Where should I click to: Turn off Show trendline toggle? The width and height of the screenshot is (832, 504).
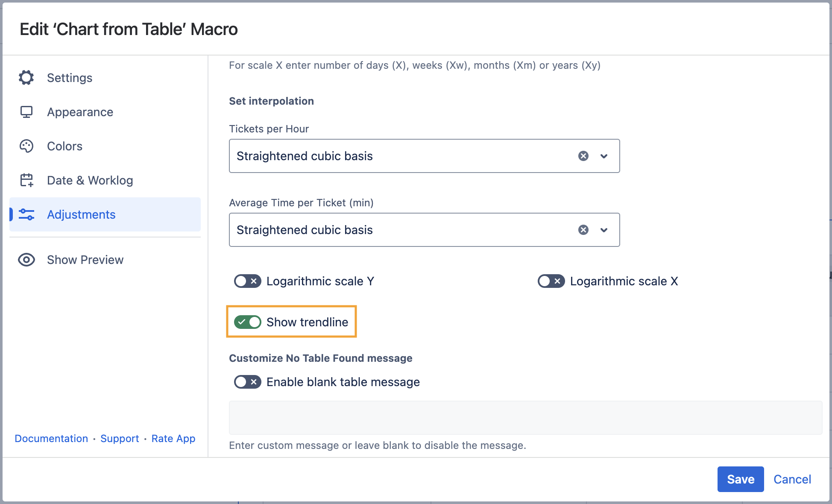(247, 322)
